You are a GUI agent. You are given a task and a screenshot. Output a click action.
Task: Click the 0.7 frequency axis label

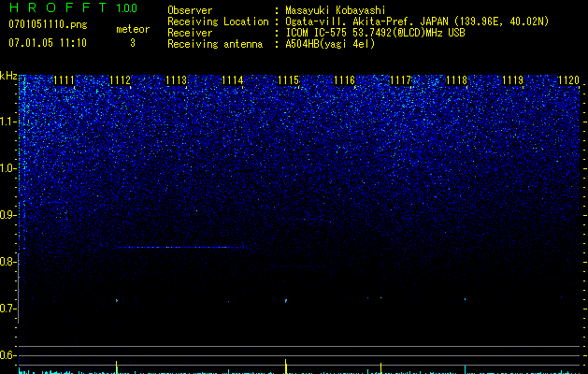[x=7, y=309]
